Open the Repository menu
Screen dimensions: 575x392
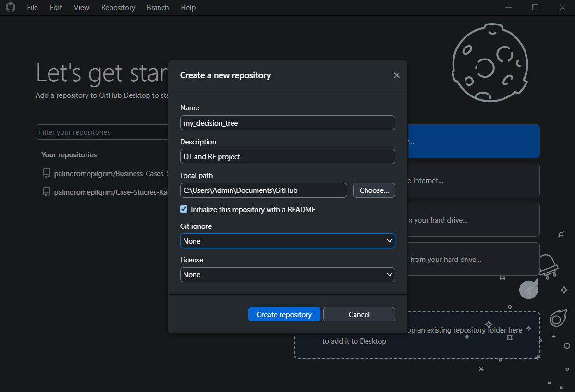click(x=118, y=8)
